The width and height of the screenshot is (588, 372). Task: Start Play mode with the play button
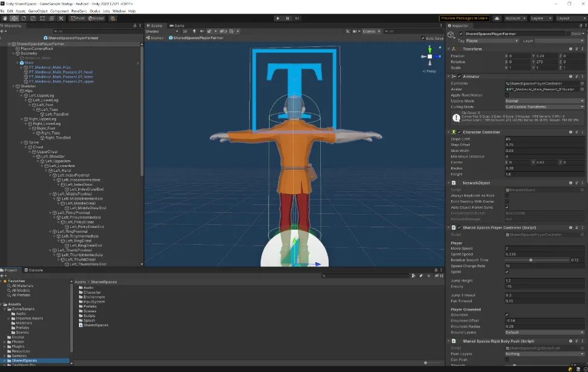pyautogui.click(x=277, y=18)
